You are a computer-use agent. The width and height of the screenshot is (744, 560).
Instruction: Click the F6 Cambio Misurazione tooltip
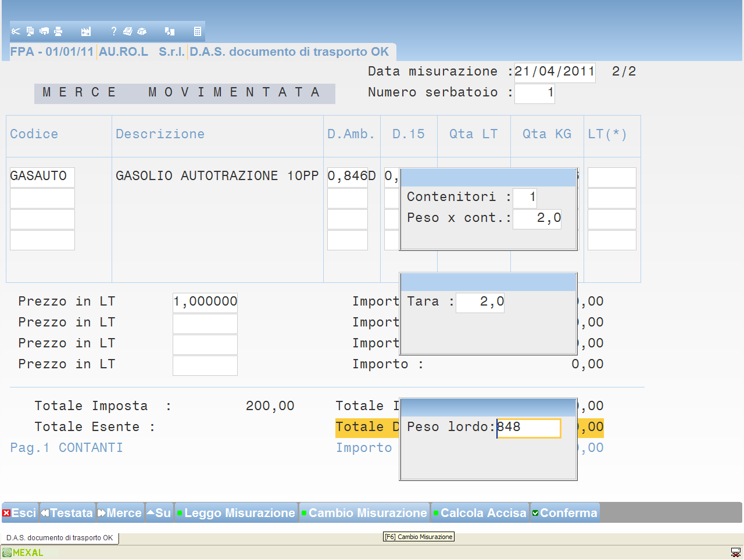coord(419,537)
